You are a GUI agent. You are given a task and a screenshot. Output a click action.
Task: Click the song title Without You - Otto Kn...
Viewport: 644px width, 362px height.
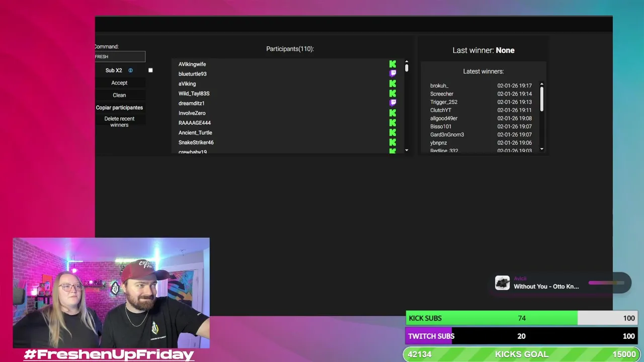(546, 287)
